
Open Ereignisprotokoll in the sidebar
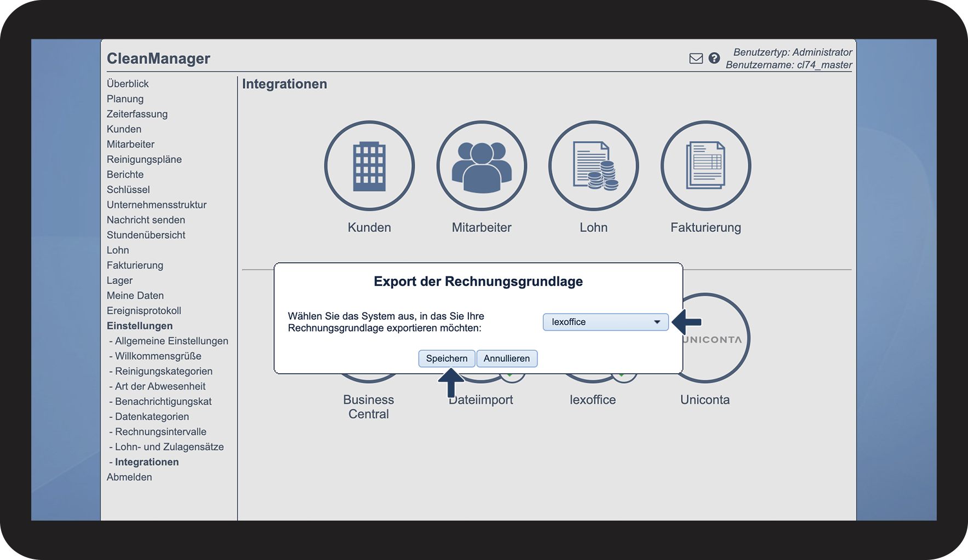point(144,311)
